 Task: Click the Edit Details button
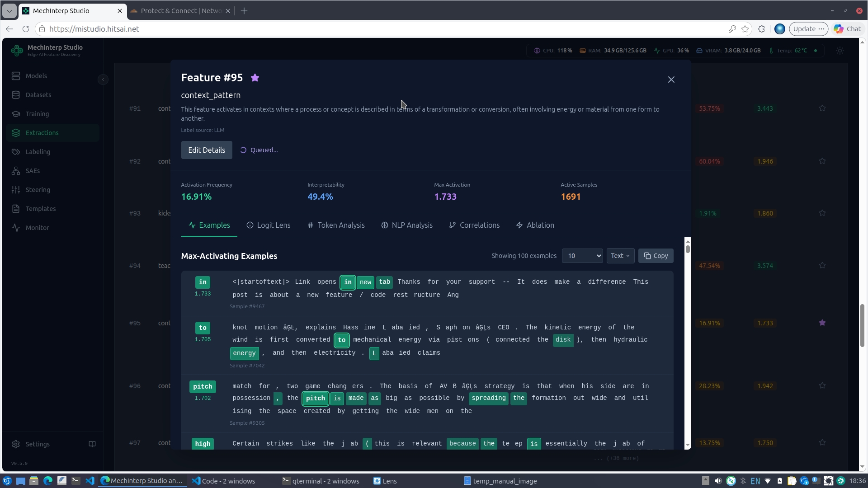point(207,150)
